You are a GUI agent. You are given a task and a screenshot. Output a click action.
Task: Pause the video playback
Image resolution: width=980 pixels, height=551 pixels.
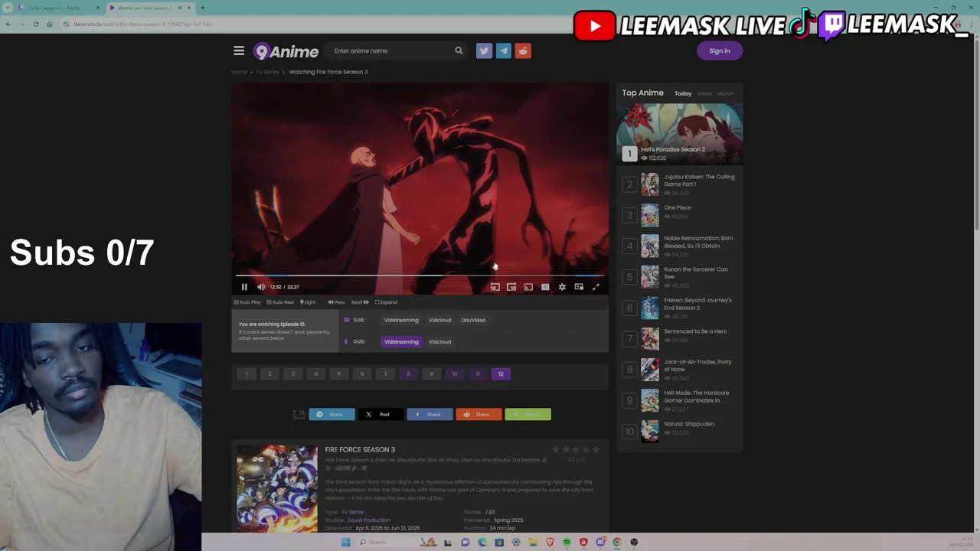244,287
